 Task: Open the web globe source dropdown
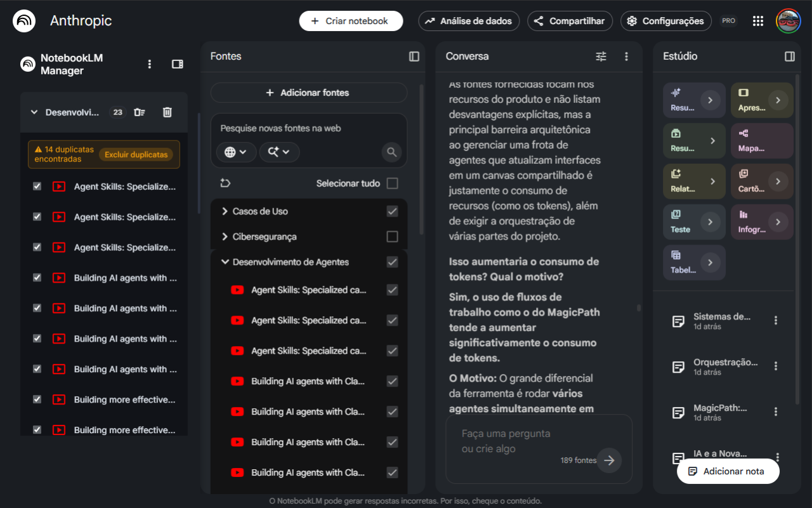point(236,152)
